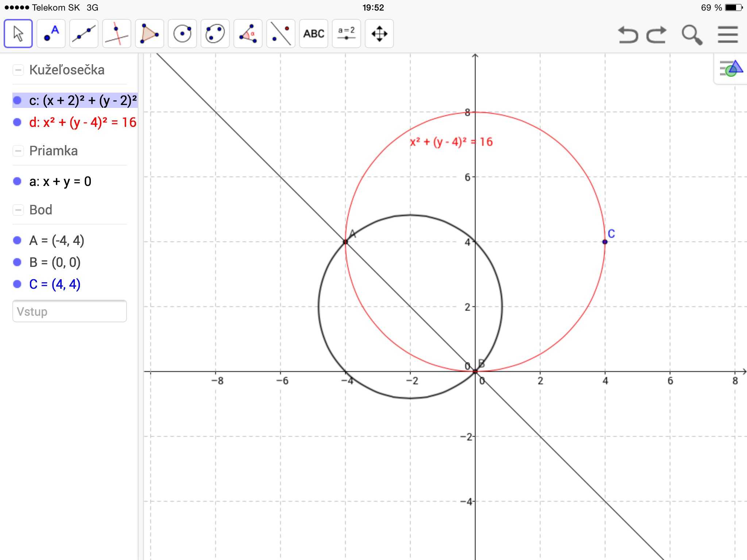Open the search magnifier

[x=692, y=35]
